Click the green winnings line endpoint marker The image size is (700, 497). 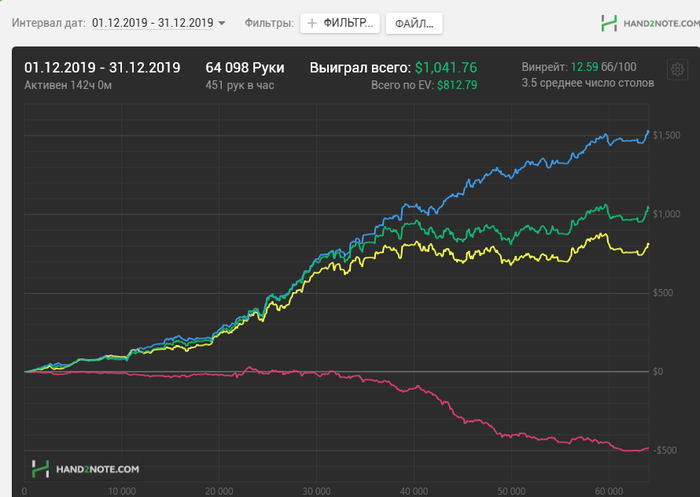pyautogui.click(x=648, y=207)
